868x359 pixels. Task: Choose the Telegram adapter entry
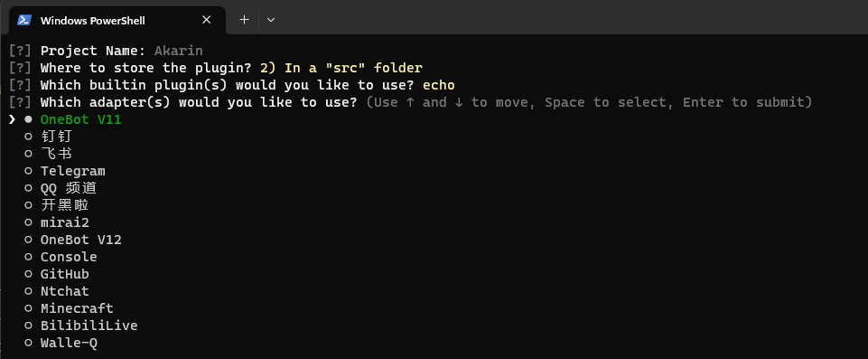coord(72,171)
